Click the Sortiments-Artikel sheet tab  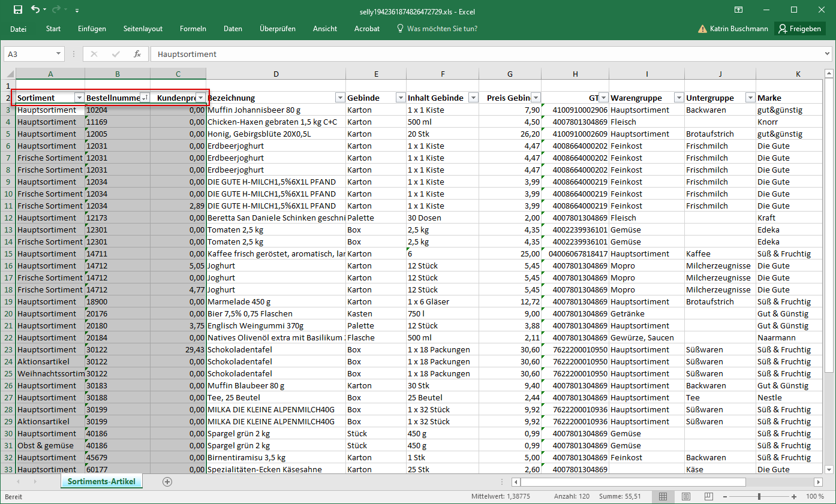[x=101, y=482]
